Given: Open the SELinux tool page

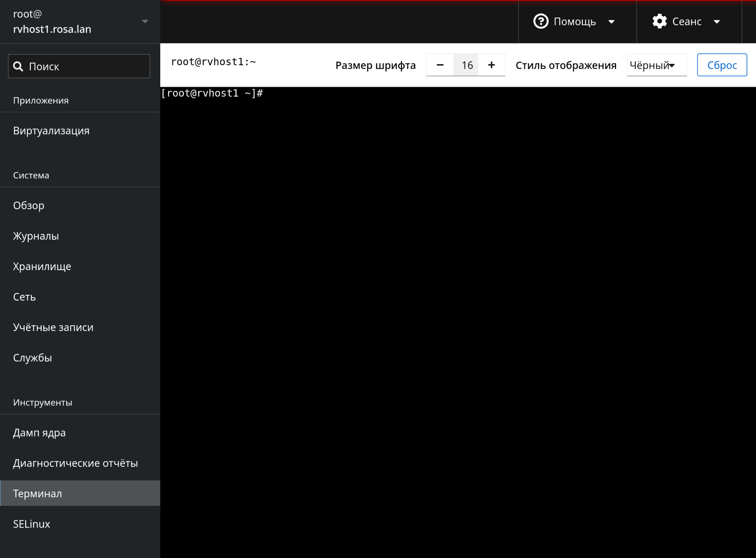Looking at the screenshot, I should 32,524.
